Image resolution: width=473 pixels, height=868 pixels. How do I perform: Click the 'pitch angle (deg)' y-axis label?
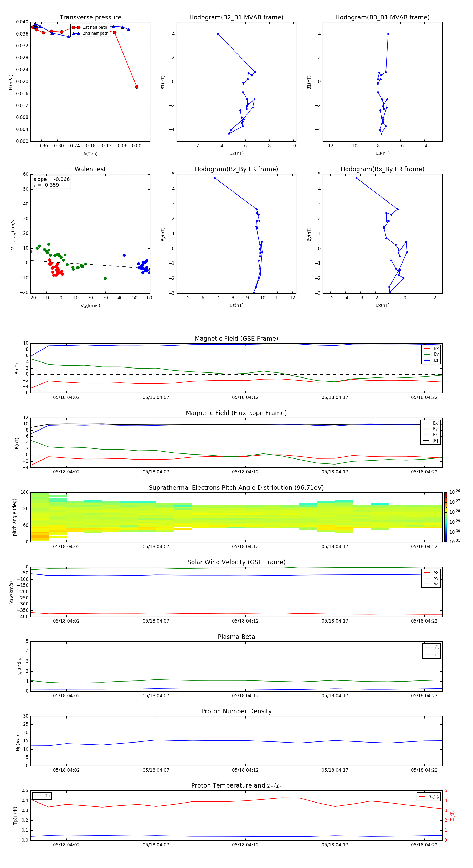click(x=14, y=517)
